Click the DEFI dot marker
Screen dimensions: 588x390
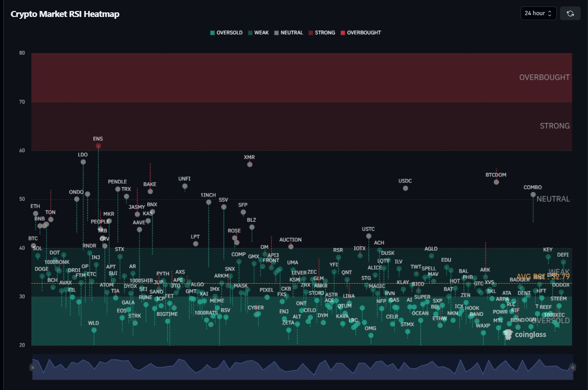563,262
